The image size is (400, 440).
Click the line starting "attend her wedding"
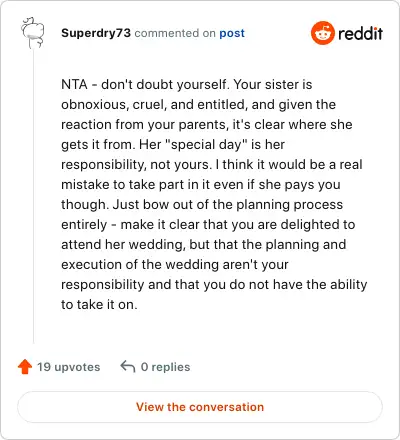[204, 244]
